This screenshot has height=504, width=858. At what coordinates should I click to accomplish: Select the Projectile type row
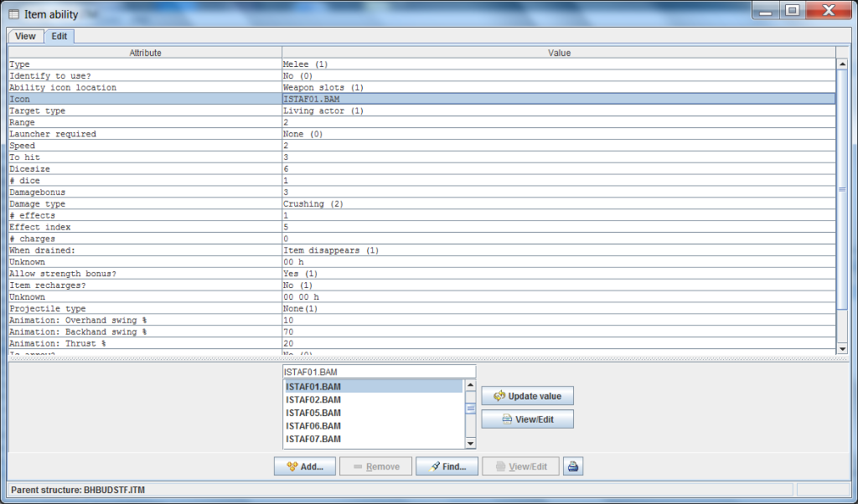(x=145, y=309)
